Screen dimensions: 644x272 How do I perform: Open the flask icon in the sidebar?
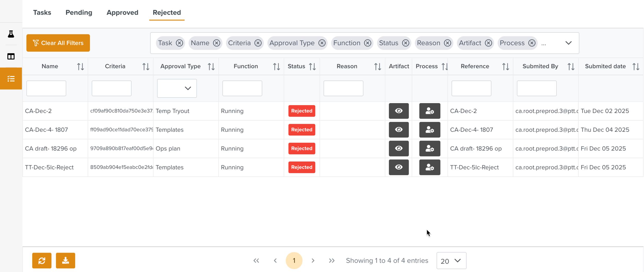11,34
